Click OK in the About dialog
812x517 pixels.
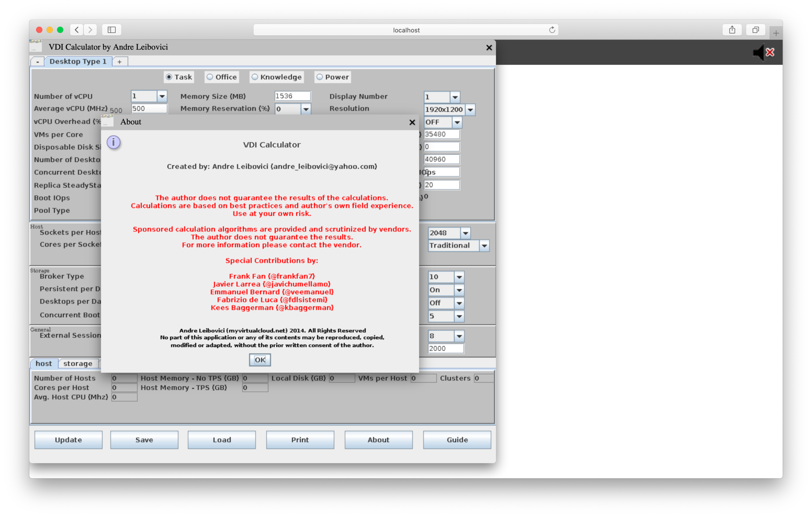coord(260,360)
